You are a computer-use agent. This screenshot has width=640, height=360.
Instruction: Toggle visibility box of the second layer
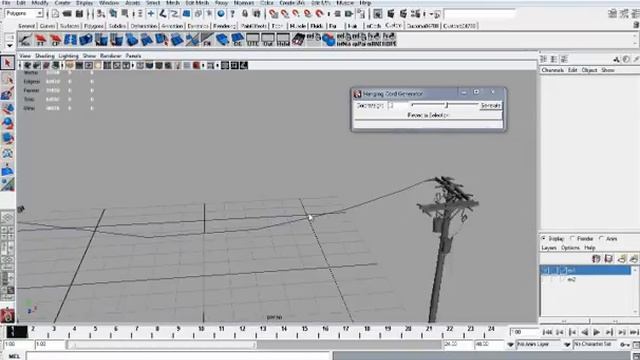pyautogui.click(x=545, y=280)
